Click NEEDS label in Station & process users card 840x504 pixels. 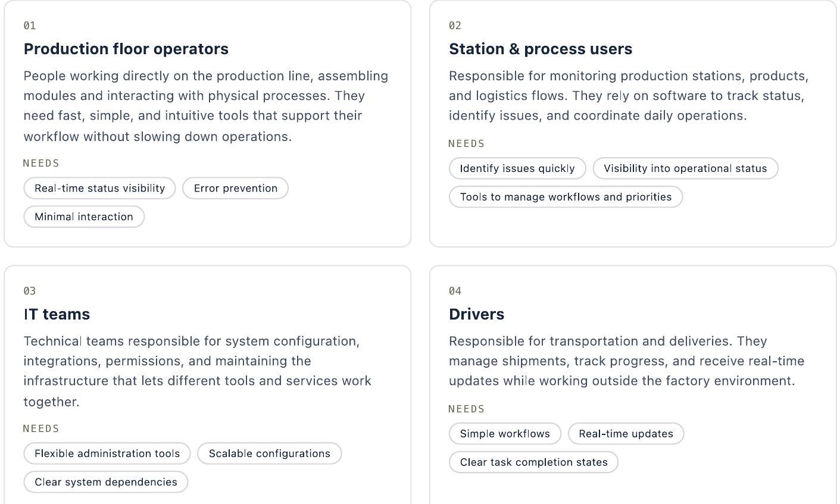(467, 143)
